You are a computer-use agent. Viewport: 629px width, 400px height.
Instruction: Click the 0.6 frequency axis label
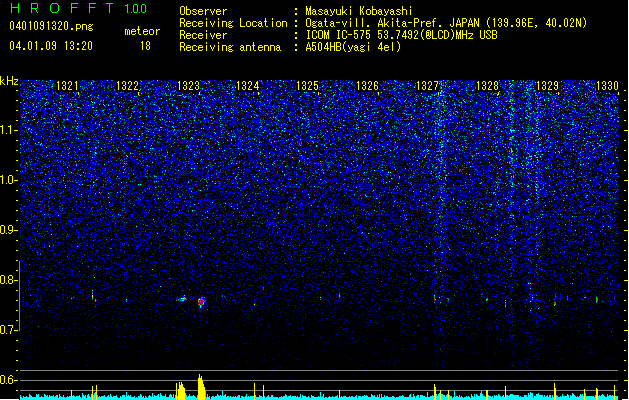[x=9, y=380]
